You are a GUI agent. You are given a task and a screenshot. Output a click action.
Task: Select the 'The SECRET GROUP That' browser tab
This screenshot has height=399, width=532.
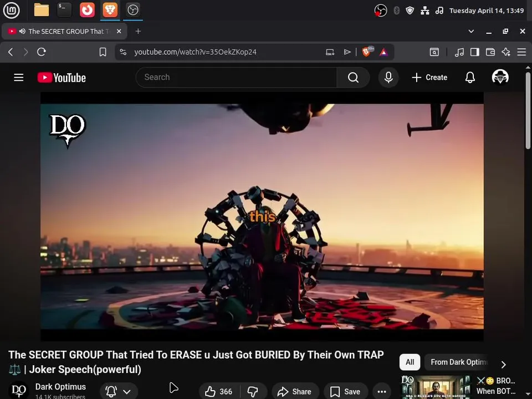click(64, 31)
